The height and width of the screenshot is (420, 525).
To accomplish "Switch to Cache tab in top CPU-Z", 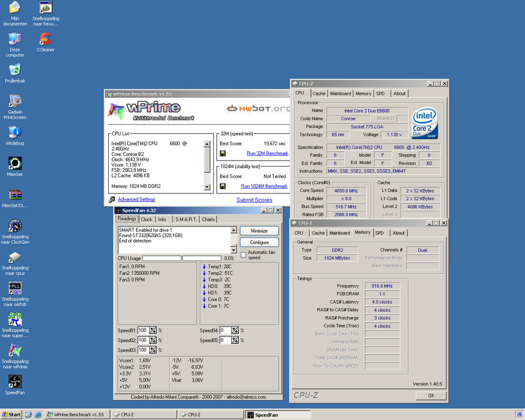I will (x=319, y=94).
